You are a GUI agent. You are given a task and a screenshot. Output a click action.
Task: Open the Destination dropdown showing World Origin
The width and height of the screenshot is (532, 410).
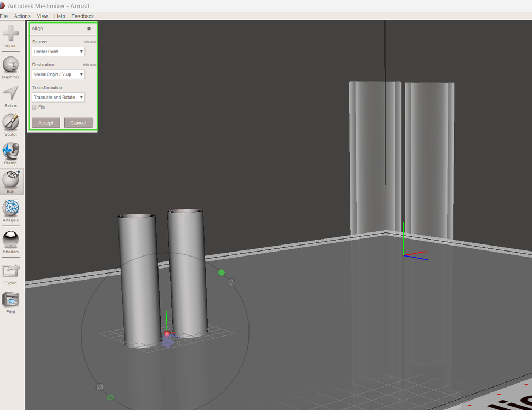pos(58,74)
